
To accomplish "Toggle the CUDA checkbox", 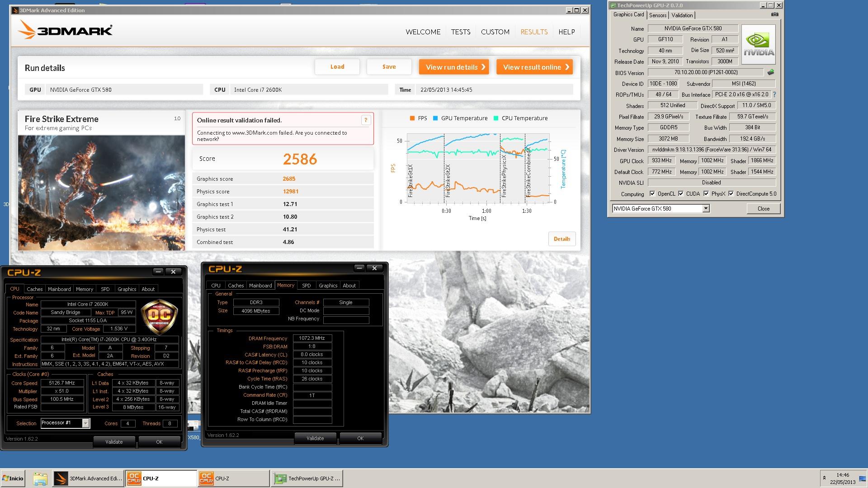I will 681,193.
